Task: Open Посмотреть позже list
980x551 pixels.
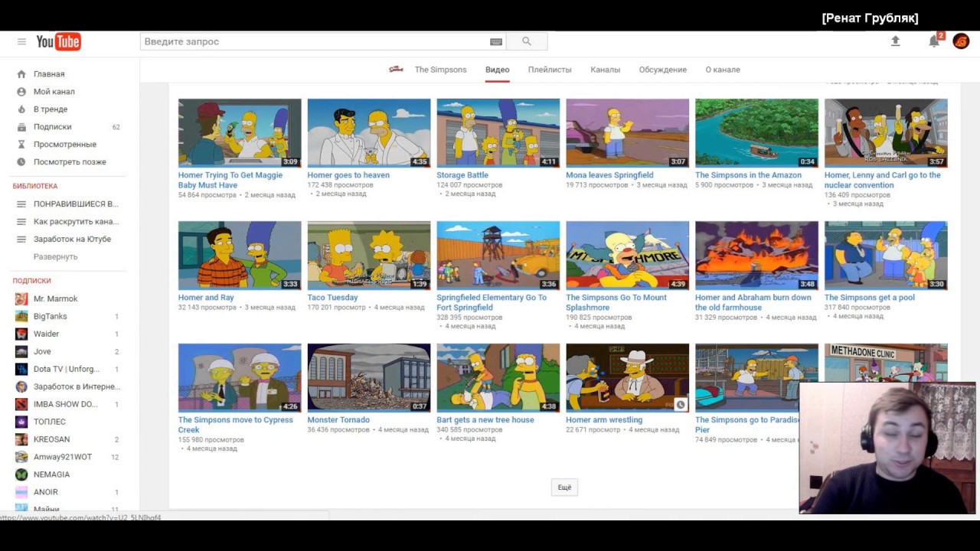Action: (x=70, y=162)
